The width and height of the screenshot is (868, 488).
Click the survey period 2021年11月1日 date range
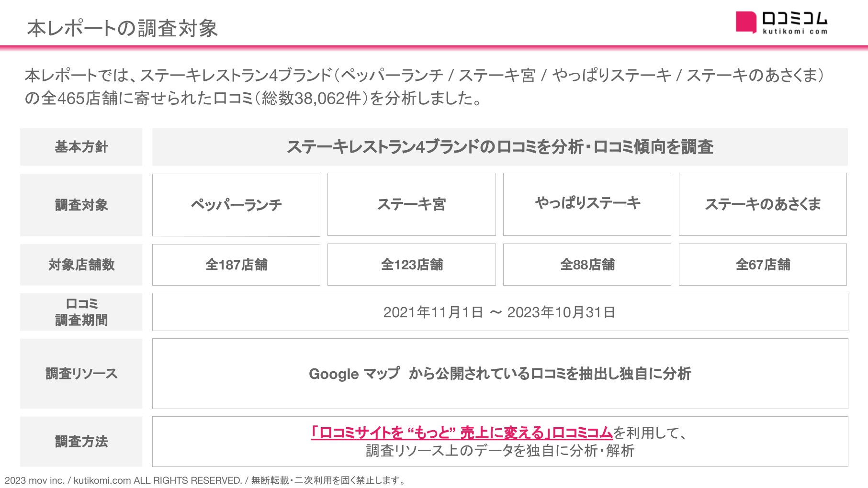point(500,312)
